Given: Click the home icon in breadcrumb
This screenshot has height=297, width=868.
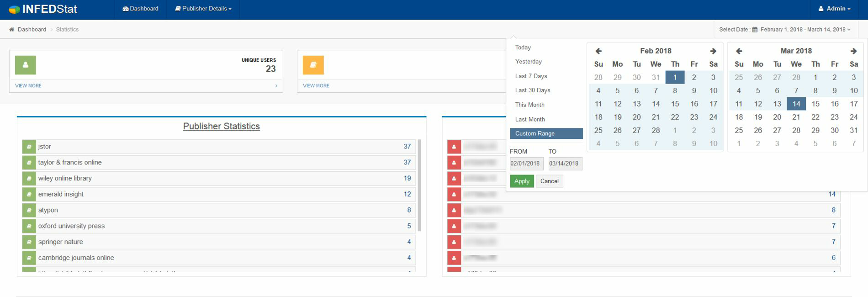Looking at the screenshot, I should (x=12, y=30).
